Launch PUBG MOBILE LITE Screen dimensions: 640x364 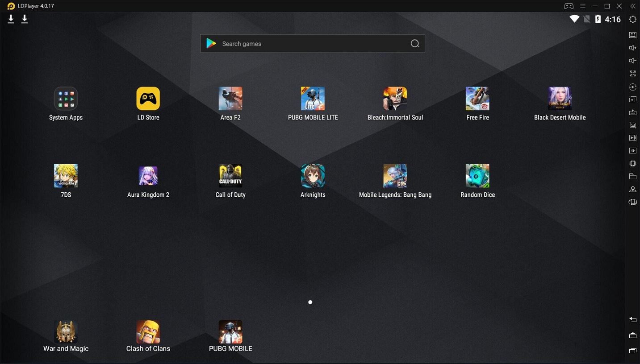313,99
